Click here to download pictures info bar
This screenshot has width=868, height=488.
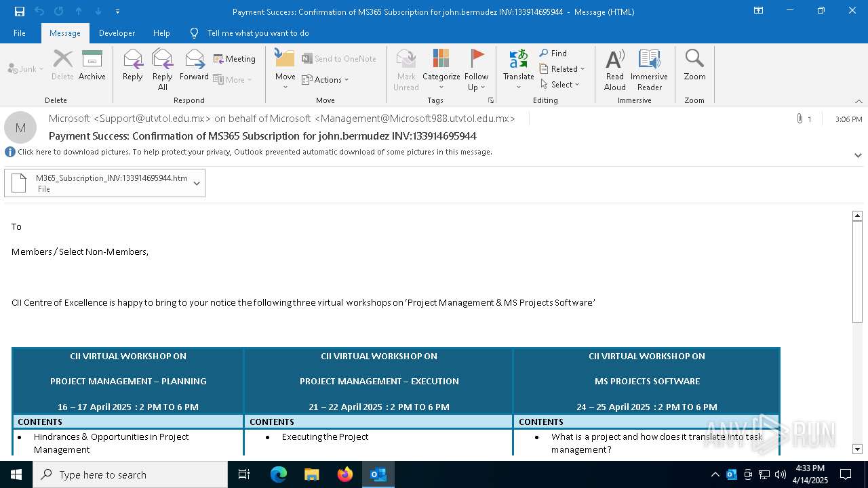pyautogui.click(x=254, y=152)
